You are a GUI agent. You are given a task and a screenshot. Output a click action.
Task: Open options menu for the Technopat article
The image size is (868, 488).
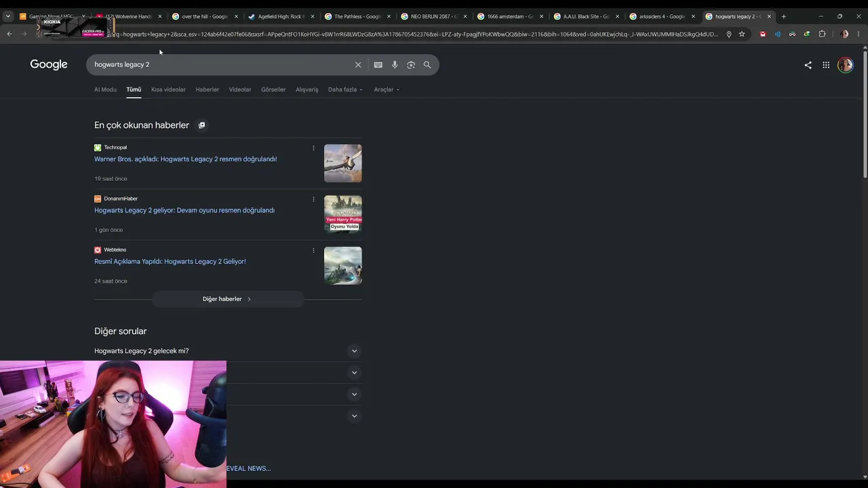click(x=313, y=148)
